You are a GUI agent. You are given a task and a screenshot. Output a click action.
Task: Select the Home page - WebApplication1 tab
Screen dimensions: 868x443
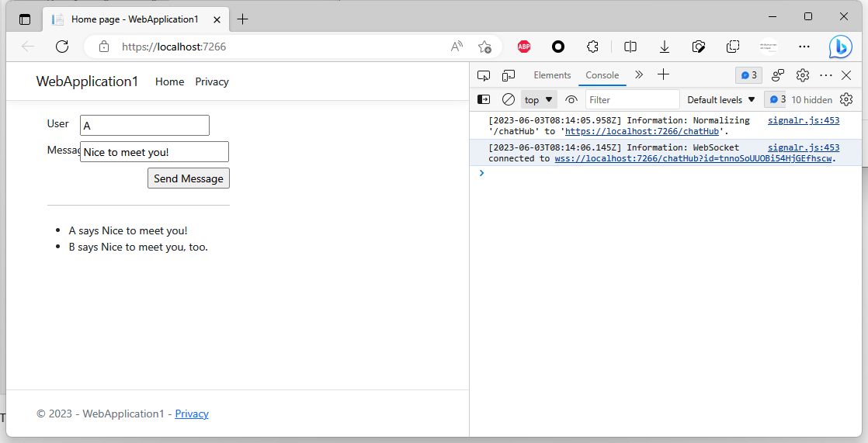[135, 19]
